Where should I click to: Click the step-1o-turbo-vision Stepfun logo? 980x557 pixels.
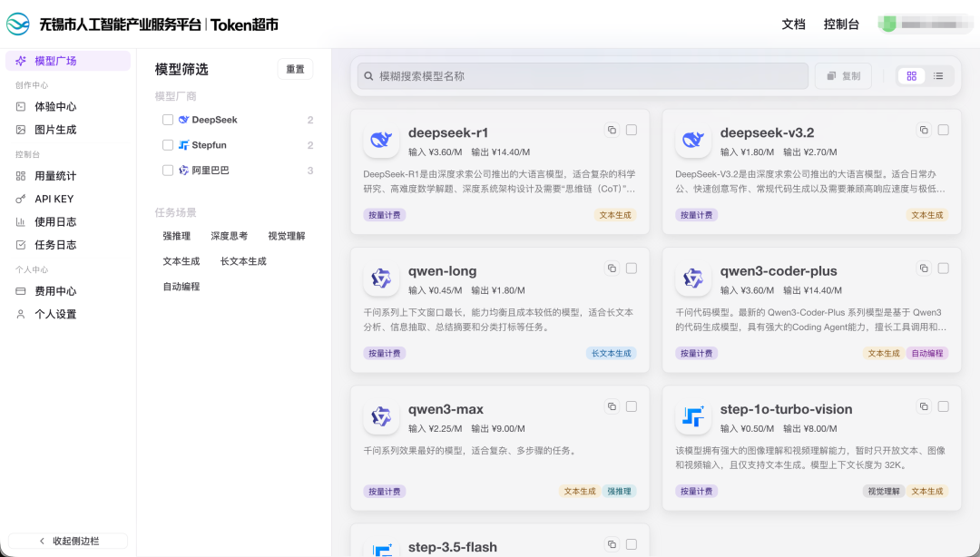click(692, 415)
